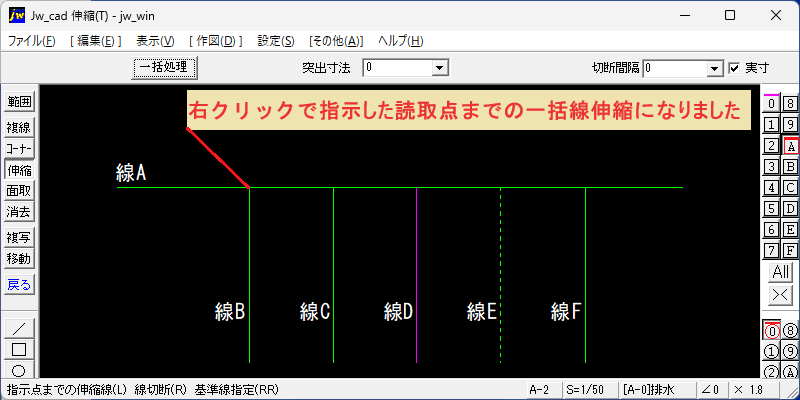Click the 一括処理 button

point(163,67)
